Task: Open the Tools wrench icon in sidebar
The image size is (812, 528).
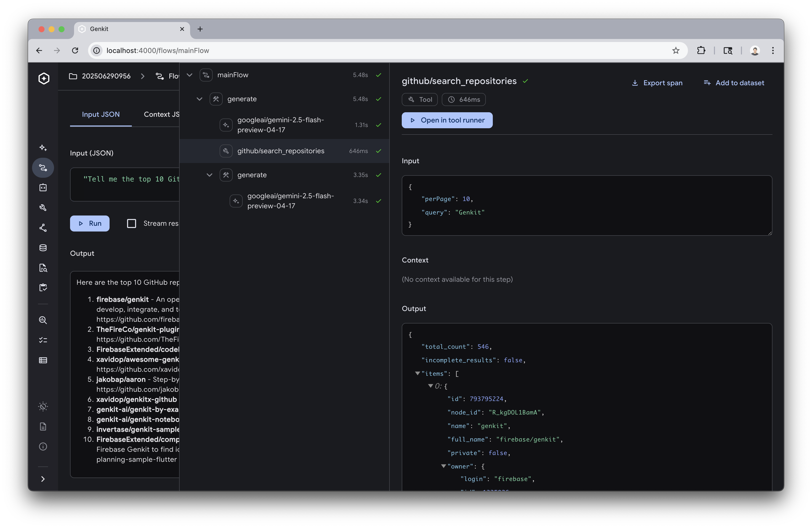Action: (x=43, y=207)
